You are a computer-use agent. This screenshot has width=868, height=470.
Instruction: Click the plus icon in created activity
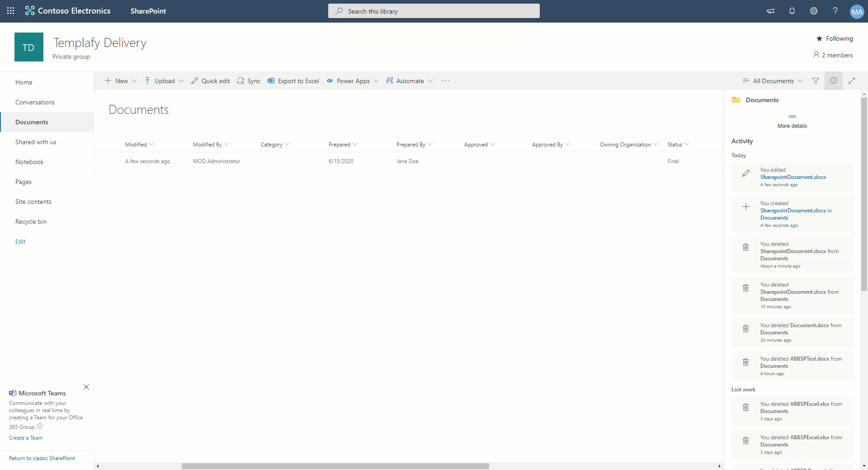click(x=746, y=207)
